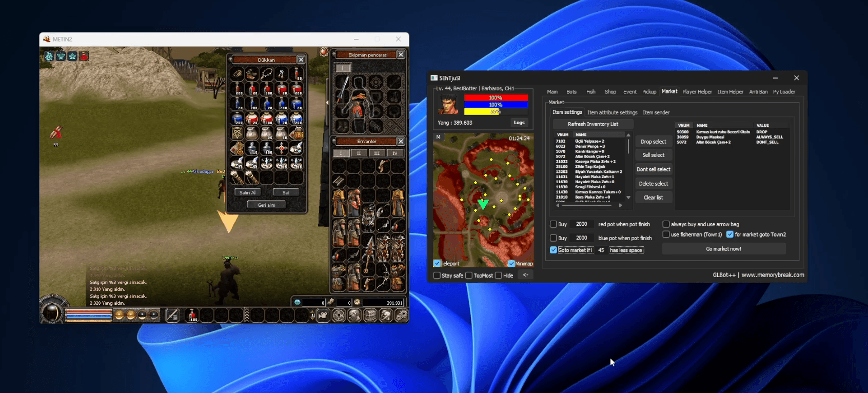This screenshot has width=868, height=393.
Task: Click the www.memorybreak.com link text
Action: point(773,275)
